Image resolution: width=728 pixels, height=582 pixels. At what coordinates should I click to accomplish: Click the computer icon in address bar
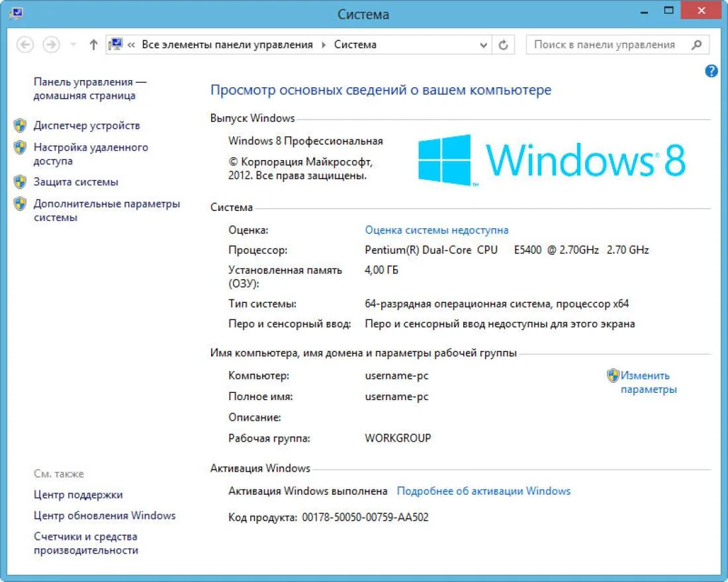115,44
